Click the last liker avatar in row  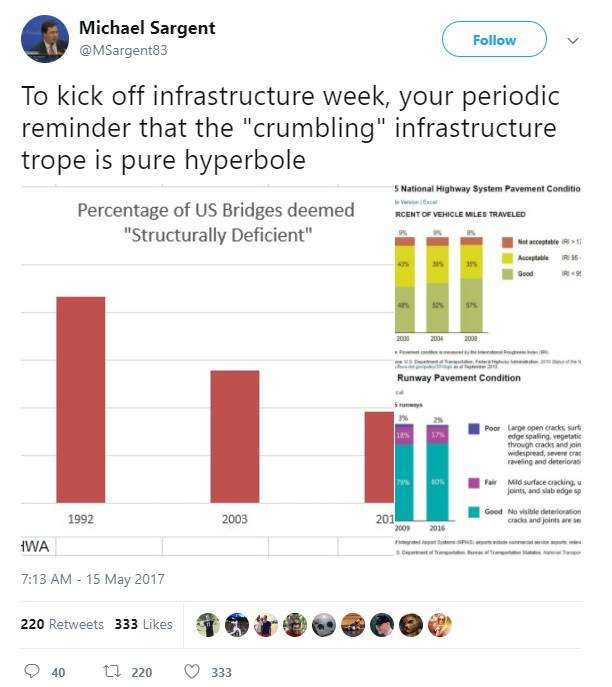(x=439, y=624)
